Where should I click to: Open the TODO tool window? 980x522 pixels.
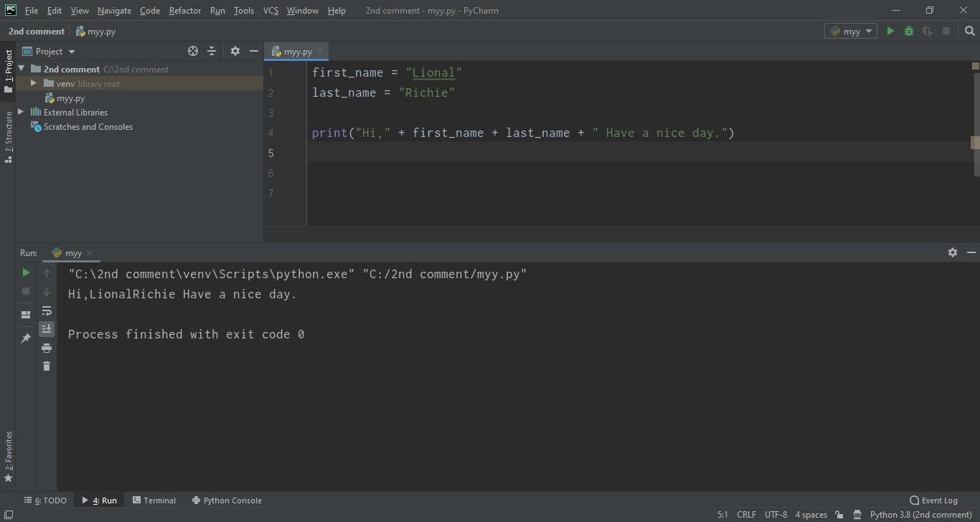click(45, 500)
